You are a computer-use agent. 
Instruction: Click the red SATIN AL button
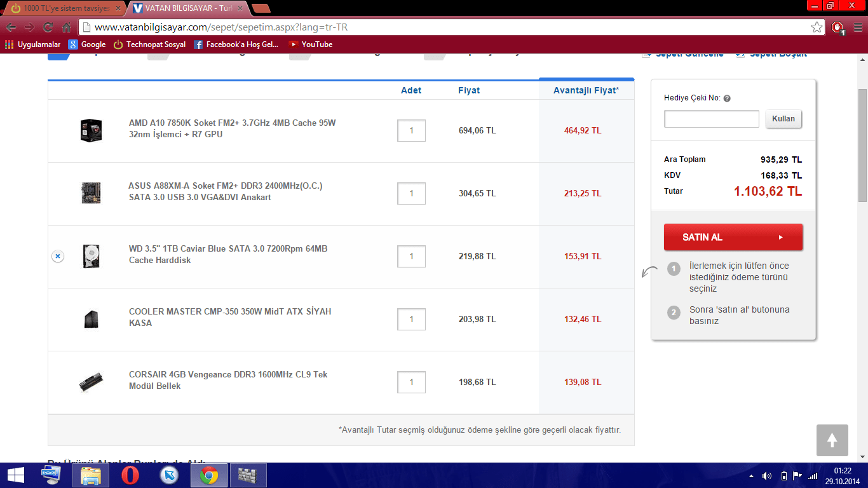733,237
